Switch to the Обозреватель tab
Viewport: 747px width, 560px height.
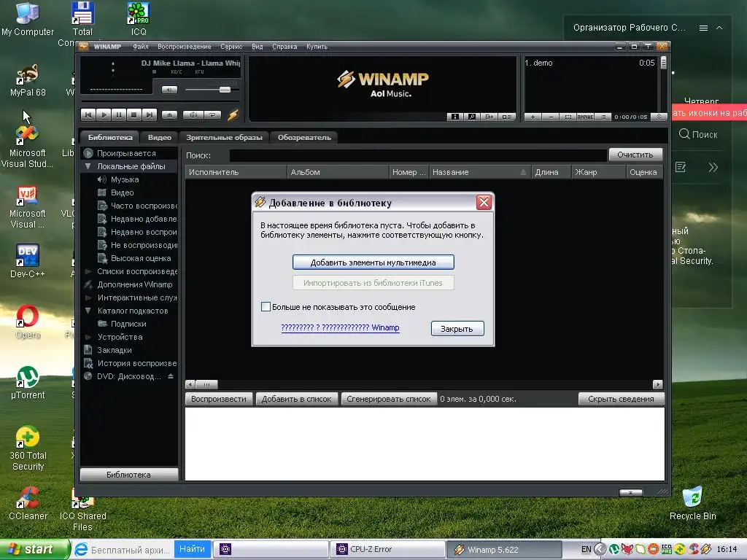(x=304, y=137)
